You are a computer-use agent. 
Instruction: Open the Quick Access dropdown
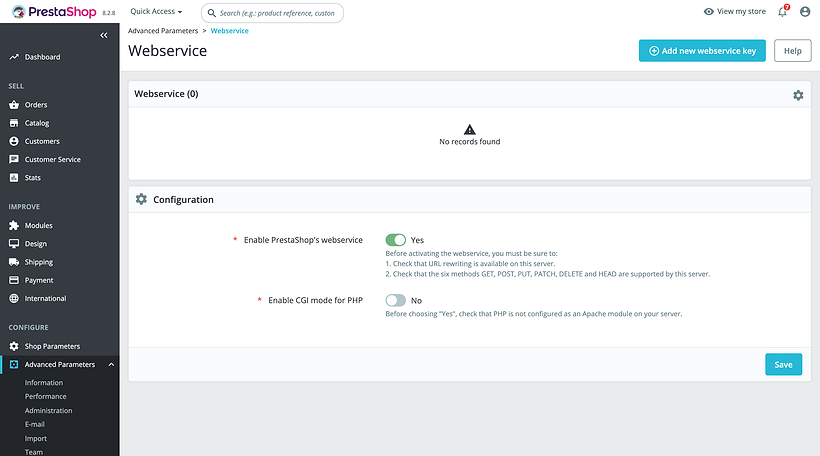coord(156,12)
